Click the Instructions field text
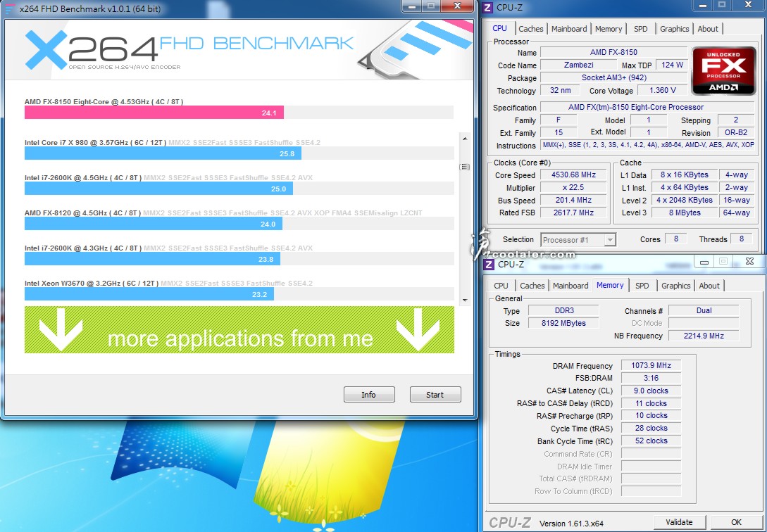The height and width of the screenshot is (532, 767). point(648,145)
